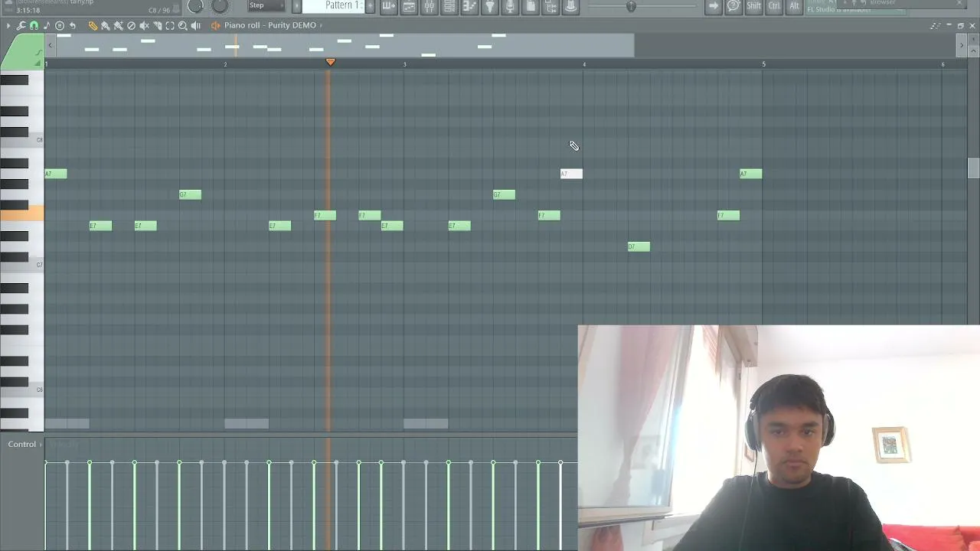The height and width of the screenshot is (551, 980).
Task: Open the piano roll options arrow menu
Action: (x=8, y=25)
